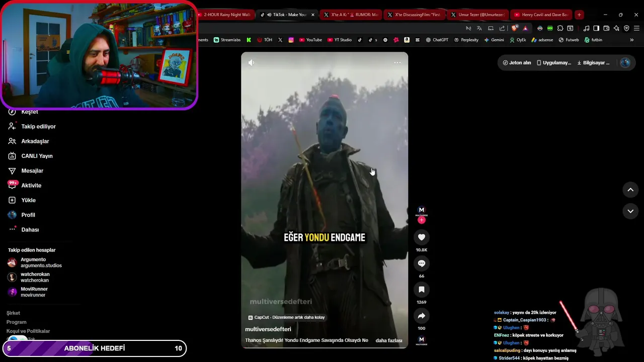The image size is (644, 362).
Task: Open the Gemini bookmark
Action: [494, 40]
